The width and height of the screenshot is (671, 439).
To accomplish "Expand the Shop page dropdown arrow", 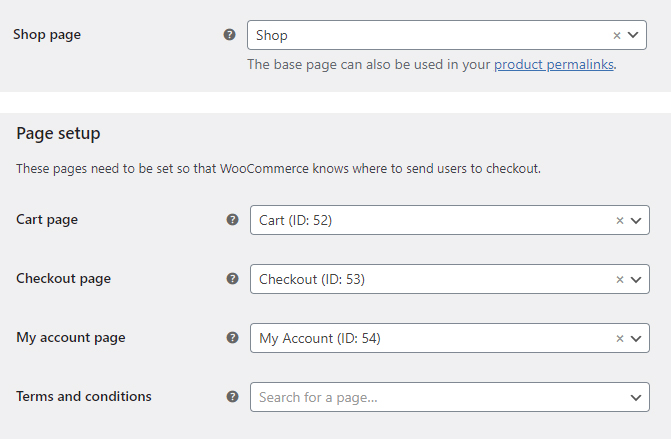I will click(x=633, y=35).
